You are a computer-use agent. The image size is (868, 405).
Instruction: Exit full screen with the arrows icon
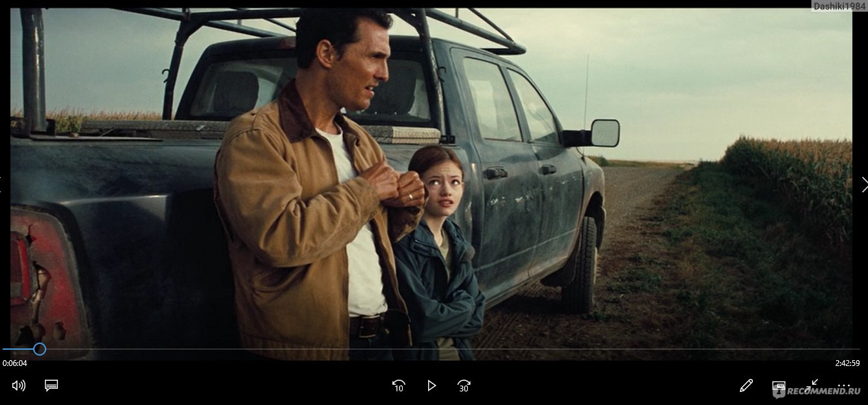pos(812,385)
